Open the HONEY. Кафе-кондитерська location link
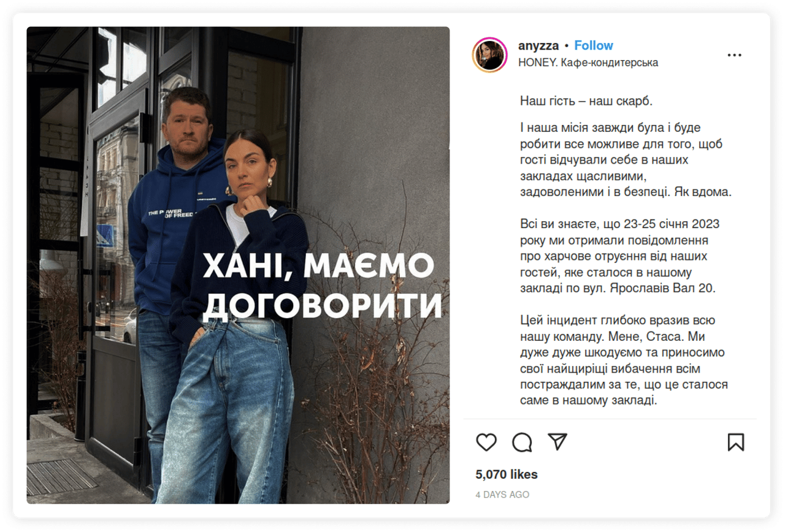Screen dimensions: 785x532 click(x=588, y=63)
